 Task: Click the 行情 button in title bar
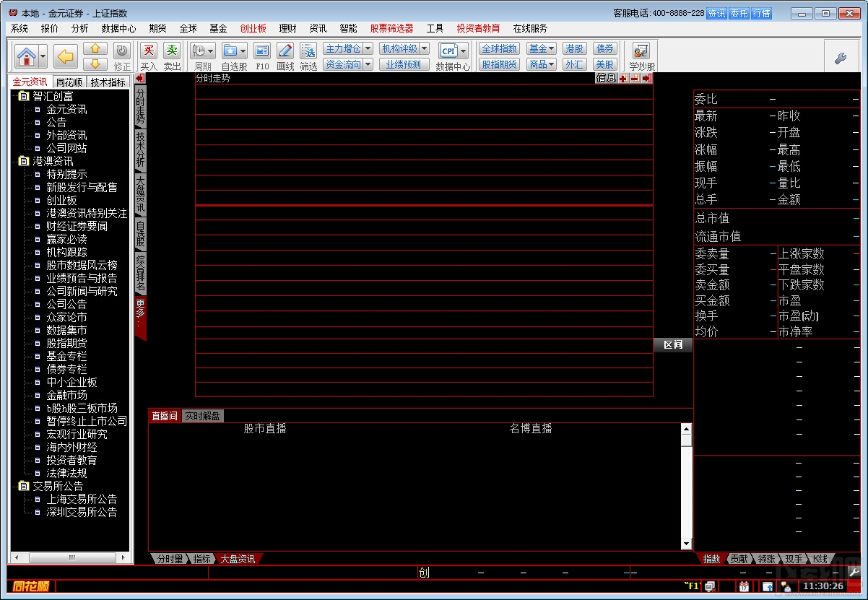(x=762, y=13)
